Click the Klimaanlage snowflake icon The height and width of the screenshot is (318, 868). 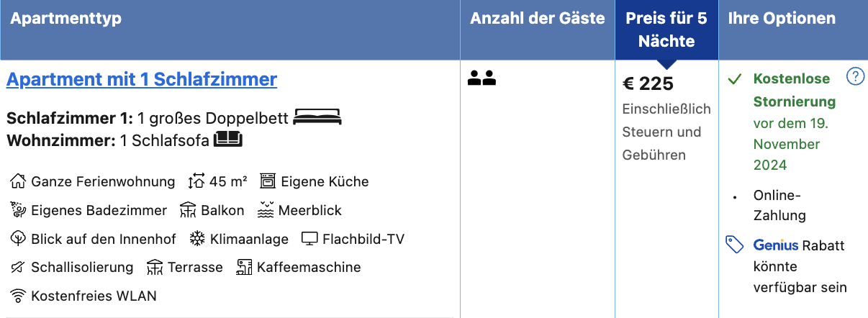click(197, 239)
